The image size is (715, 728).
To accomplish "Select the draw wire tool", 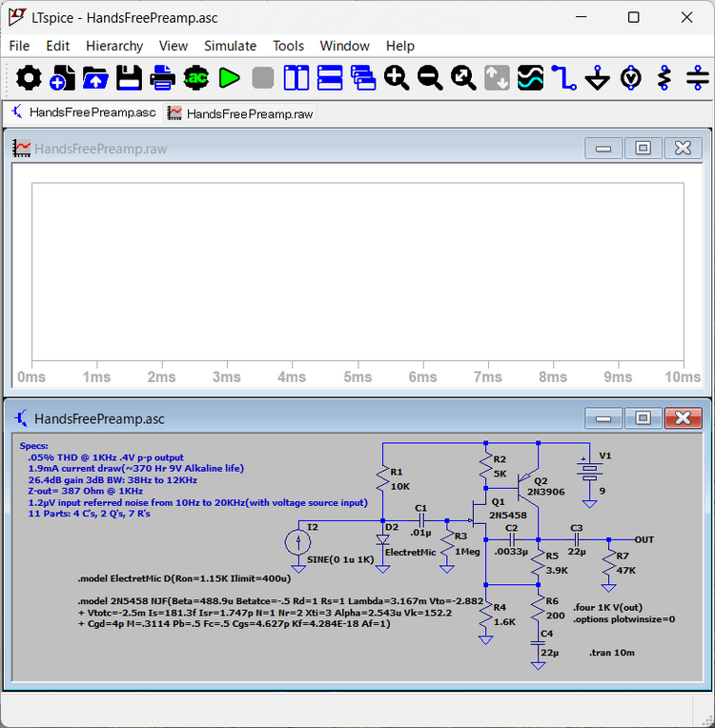I will click(564, 78).
